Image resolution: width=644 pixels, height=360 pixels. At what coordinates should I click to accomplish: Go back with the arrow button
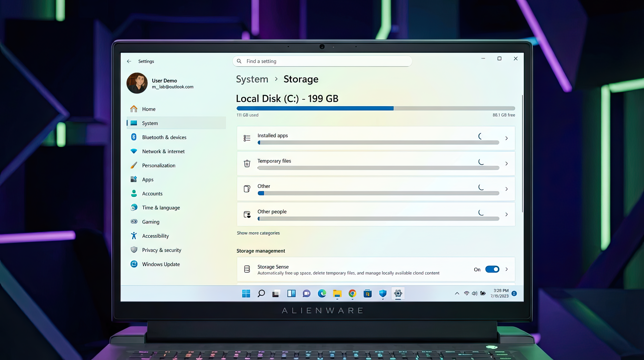click(129, 61)
